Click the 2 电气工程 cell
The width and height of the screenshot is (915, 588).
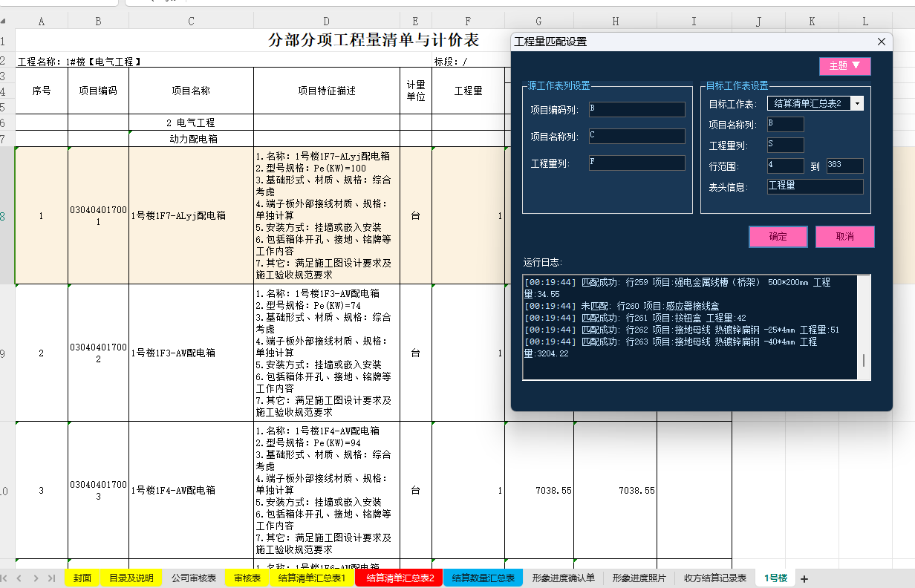click(191, 122)
